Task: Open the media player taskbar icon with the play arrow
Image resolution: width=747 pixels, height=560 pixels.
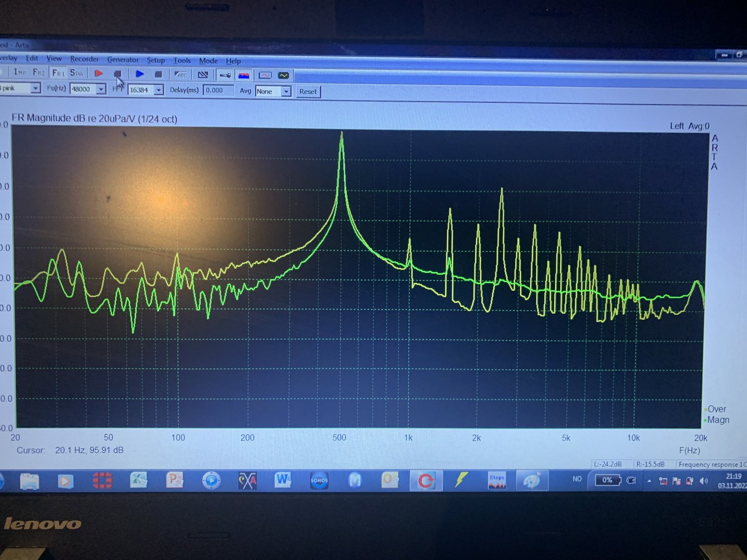Action: [x=65, y=481]
